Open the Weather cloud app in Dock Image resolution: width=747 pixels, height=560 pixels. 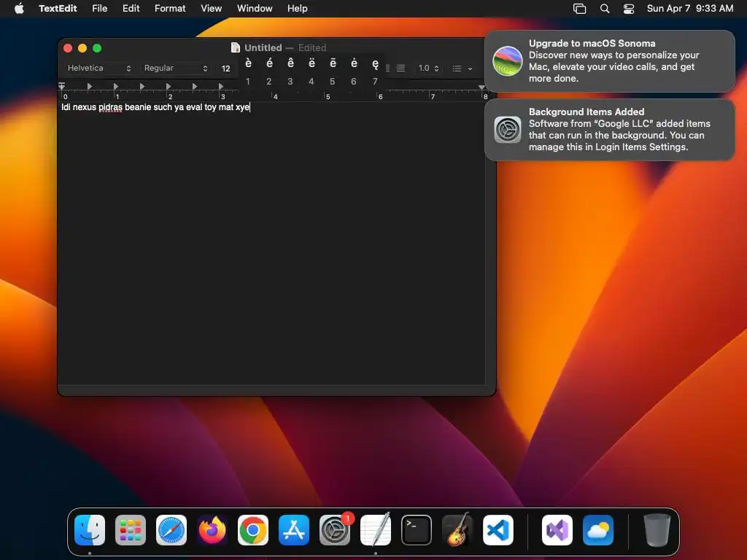(x=598, y=530)
